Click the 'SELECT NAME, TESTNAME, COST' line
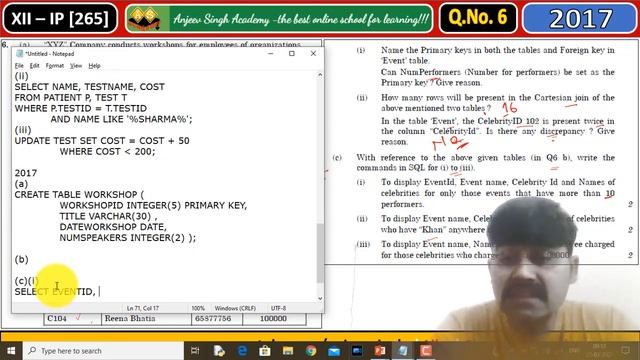The width and height of the screenshot is (640, 360). 89,87
